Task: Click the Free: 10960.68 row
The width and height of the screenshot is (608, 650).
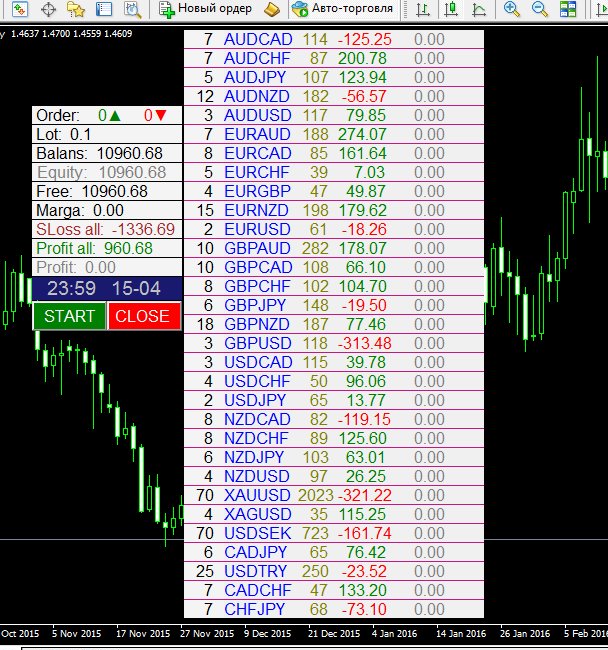Action: coord(107,192)
